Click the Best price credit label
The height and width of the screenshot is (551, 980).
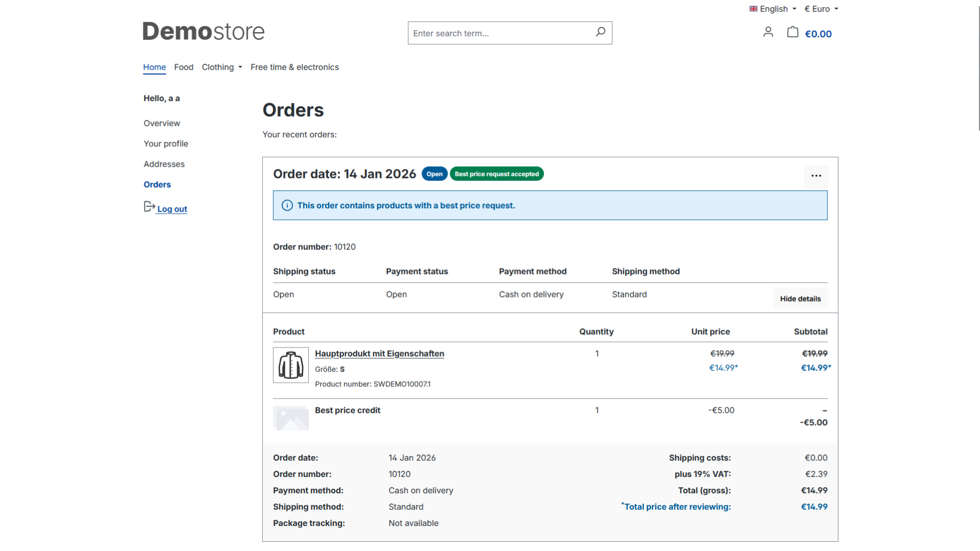click(348, 410)
